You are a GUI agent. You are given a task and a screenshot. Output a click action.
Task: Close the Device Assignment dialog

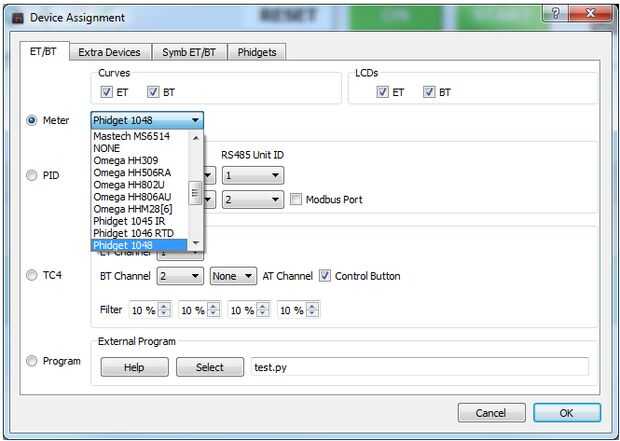(590, 14)
